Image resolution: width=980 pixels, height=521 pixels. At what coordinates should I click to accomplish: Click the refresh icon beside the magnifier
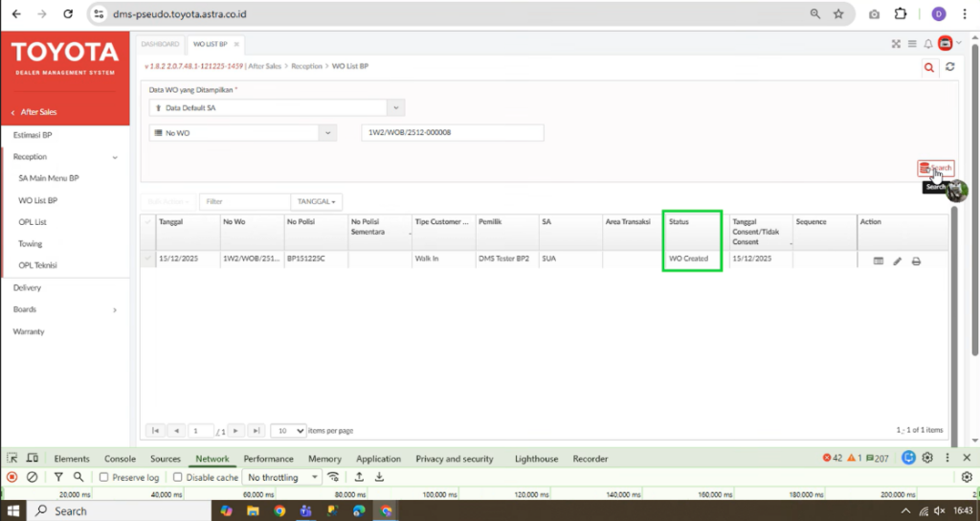pos(949,67)
